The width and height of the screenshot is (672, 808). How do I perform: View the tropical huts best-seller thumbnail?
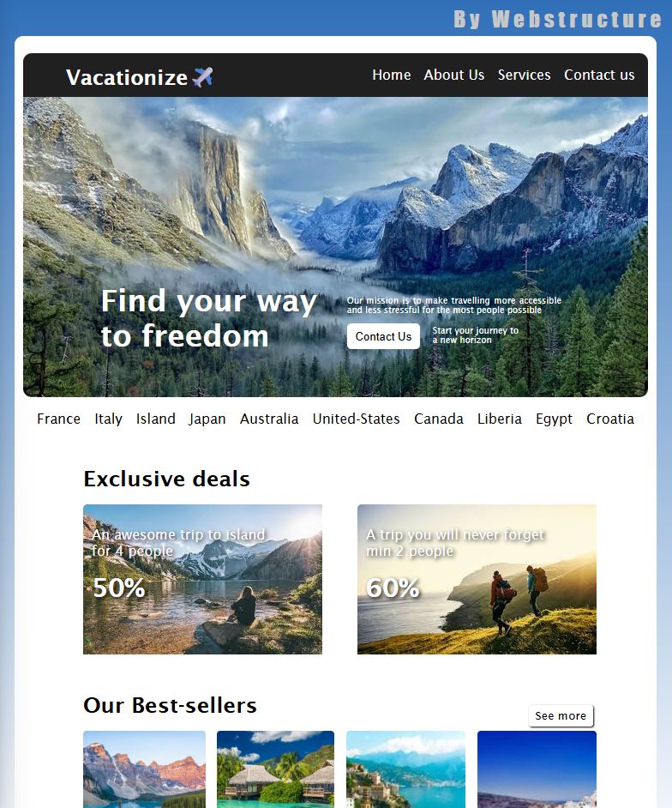point(275,769)
